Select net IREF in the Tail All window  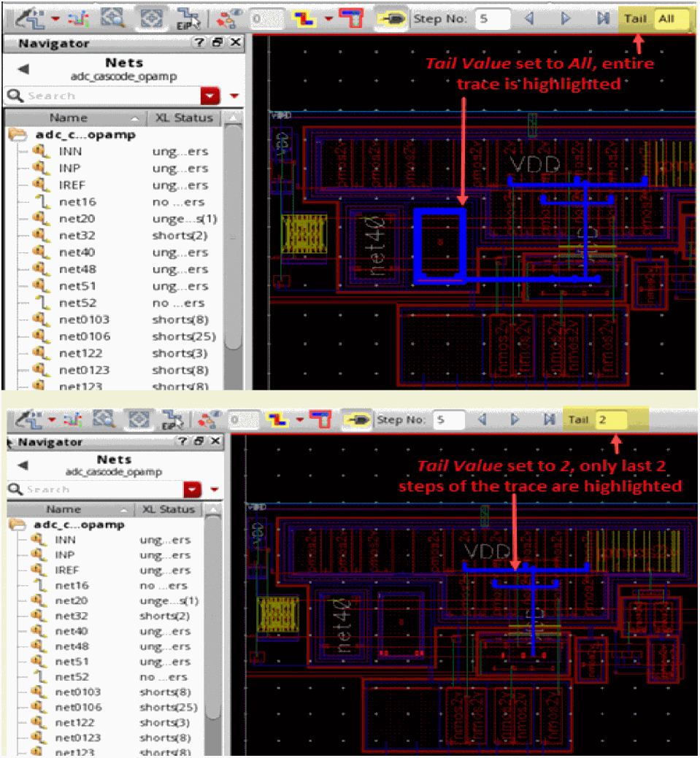coord(72,185)
